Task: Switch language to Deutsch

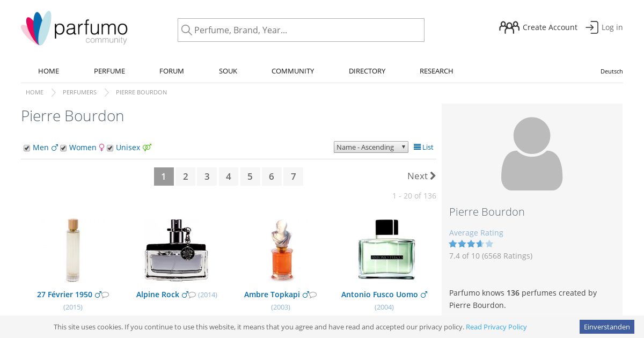Action: [611, 71]
